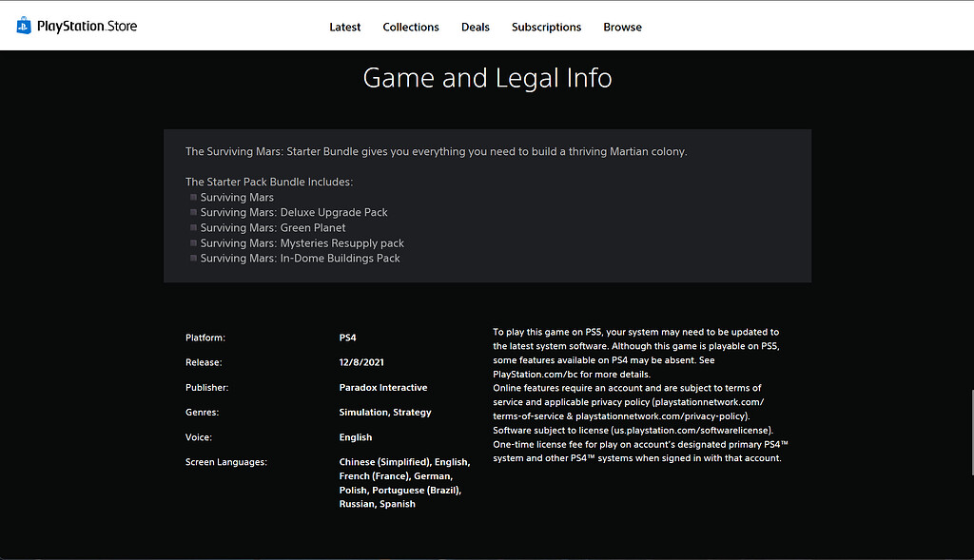
Task: Click the publisher Paradox Interactive
Action: pyautogui.click(x=382, y=387)
